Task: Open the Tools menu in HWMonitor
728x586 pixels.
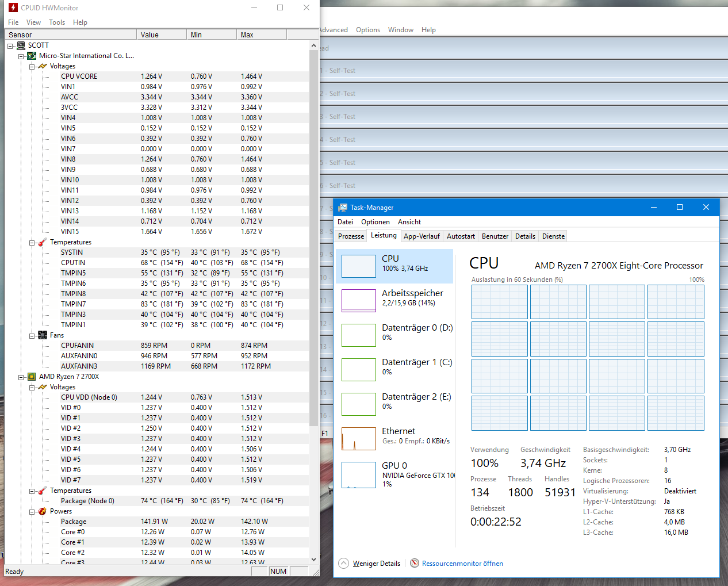Action: point(57,22)
